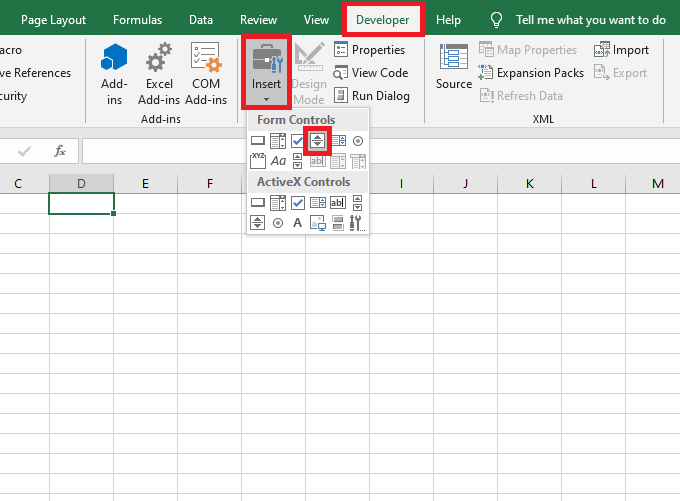Select Label (A) in ActiveX Controls
This screenshot has height=501, width=680.
[298, 223]
